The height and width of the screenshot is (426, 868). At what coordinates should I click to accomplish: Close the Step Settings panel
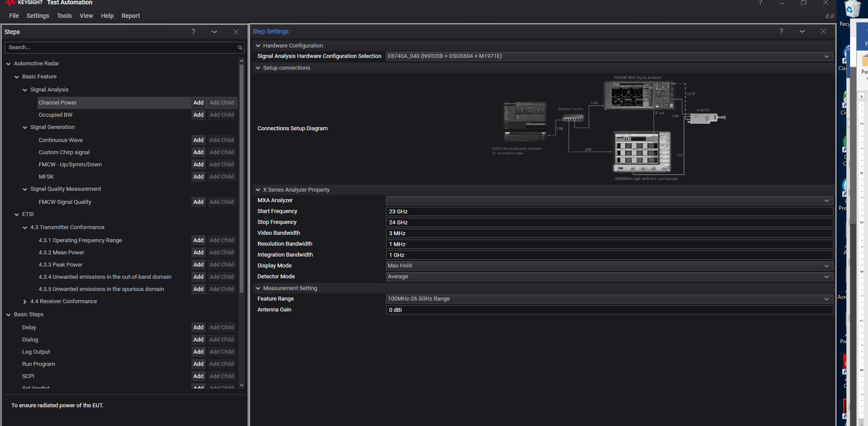824,31
